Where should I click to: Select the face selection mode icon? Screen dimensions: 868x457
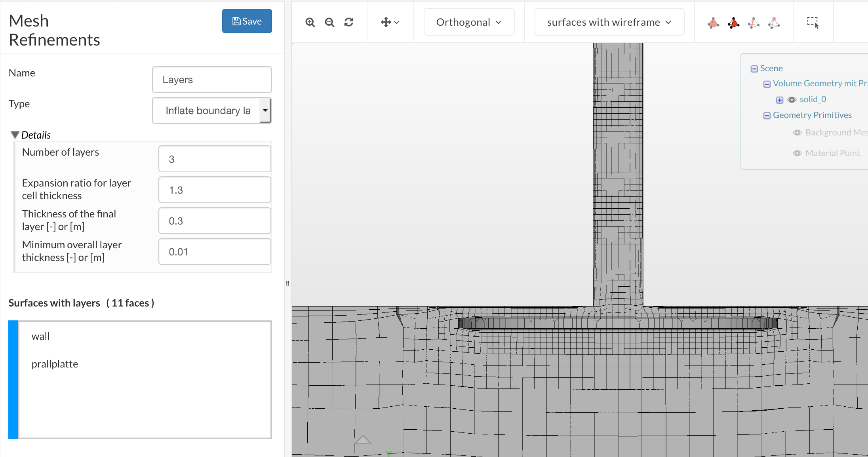(733, 23)
